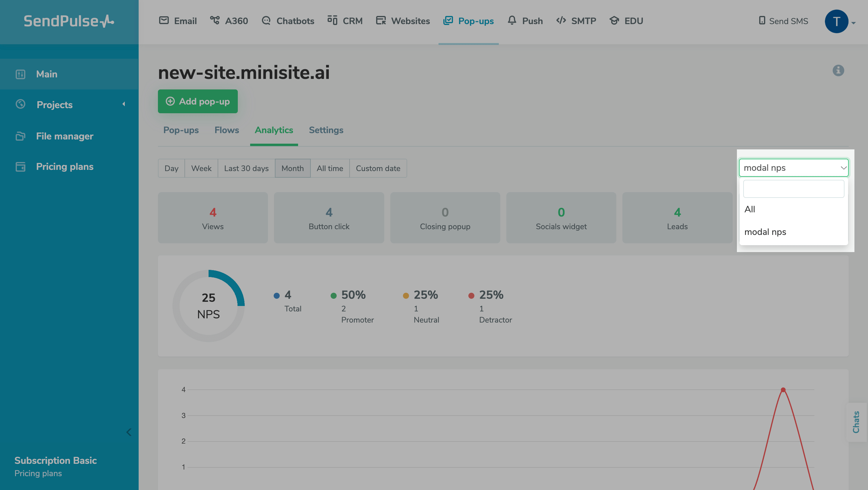Collapse the sidebar with left chevron
Viewport: 868px width, 490px height.
(129, 432)
